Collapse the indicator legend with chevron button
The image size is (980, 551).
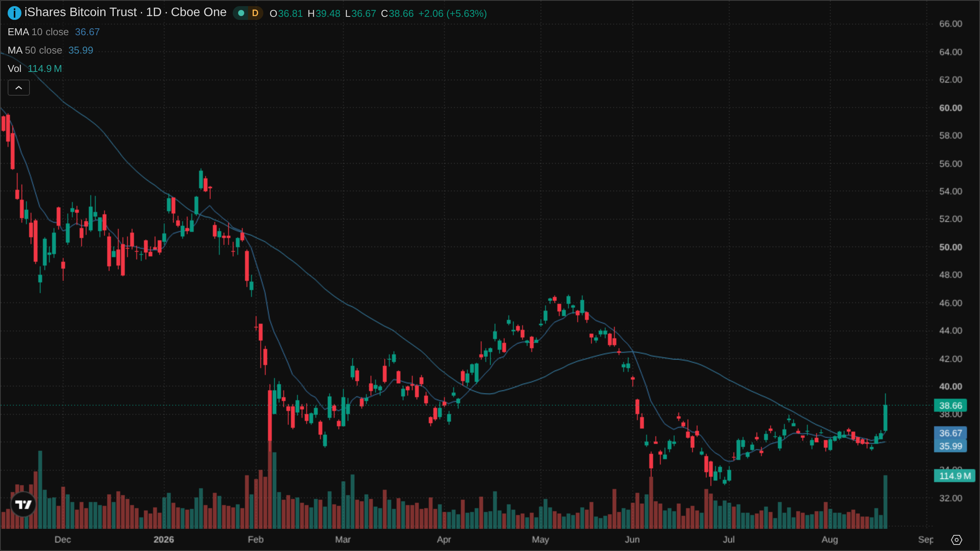click(19, 88)
